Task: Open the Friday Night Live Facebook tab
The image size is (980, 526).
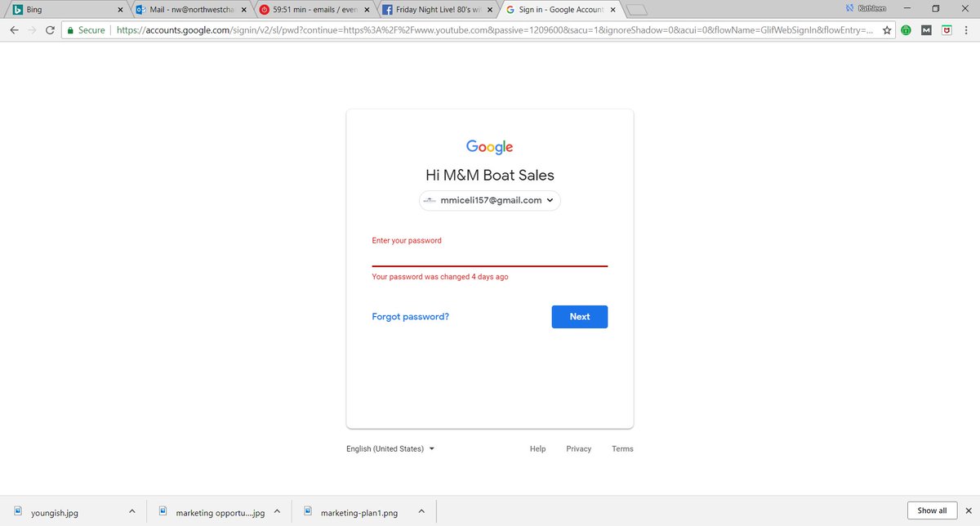Action: [x=436, y=10]
